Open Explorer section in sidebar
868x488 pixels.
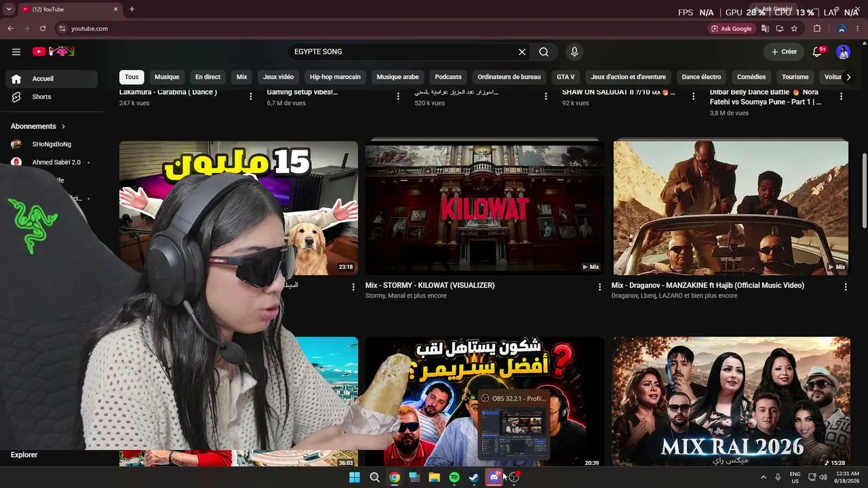click(x=24, y=455)
